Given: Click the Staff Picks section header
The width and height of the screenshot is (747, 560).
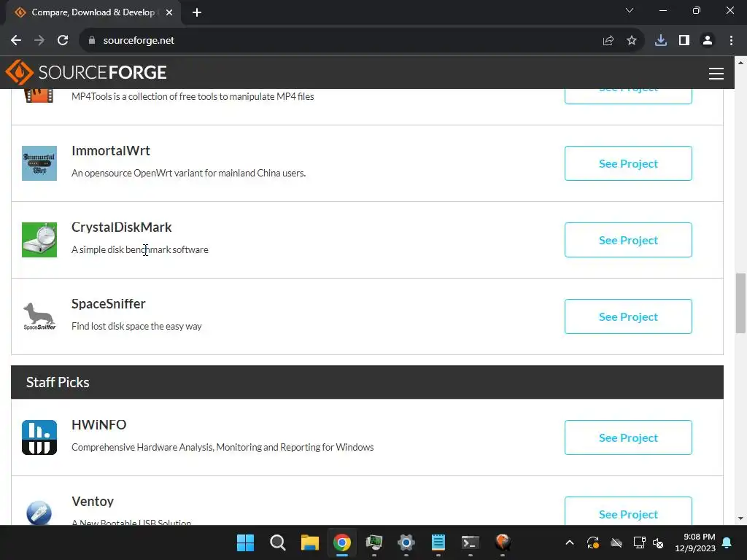Looking at the screenshot, I should [367, 382].
